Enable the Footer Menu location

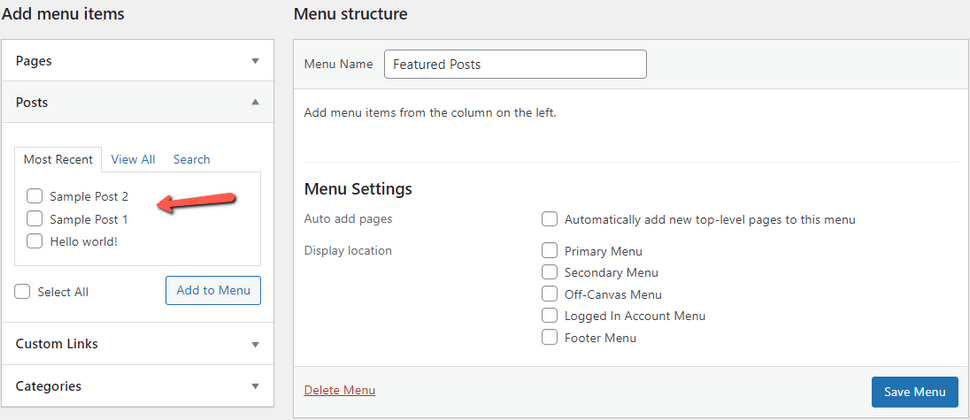pyautogui.click(x=549, y=338)
